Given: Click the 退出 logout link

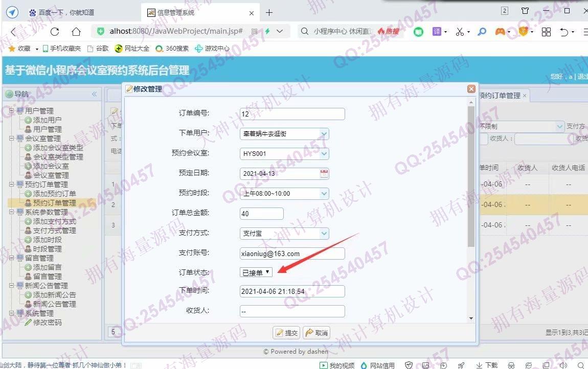Looking at the screenshot, I should tap(582, 77).
